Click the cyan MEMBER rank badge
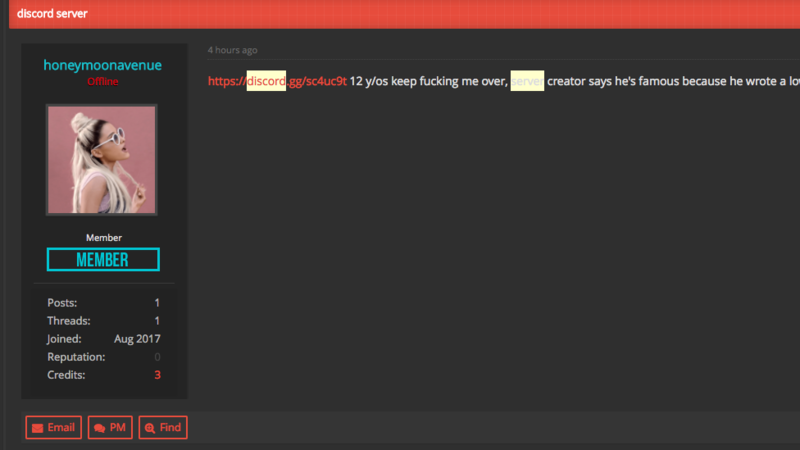The width and height of the screenshot is (800, 450). (x=102, y=260)
